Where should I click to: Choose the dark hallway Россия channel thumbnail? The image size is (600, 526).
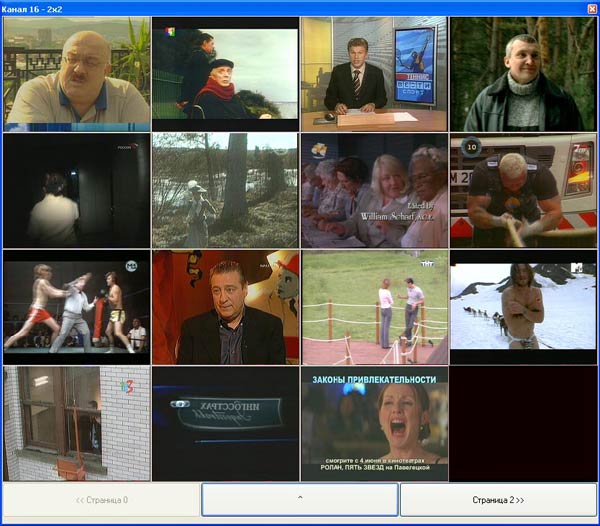pyautogui.click(x=77, y=191)
